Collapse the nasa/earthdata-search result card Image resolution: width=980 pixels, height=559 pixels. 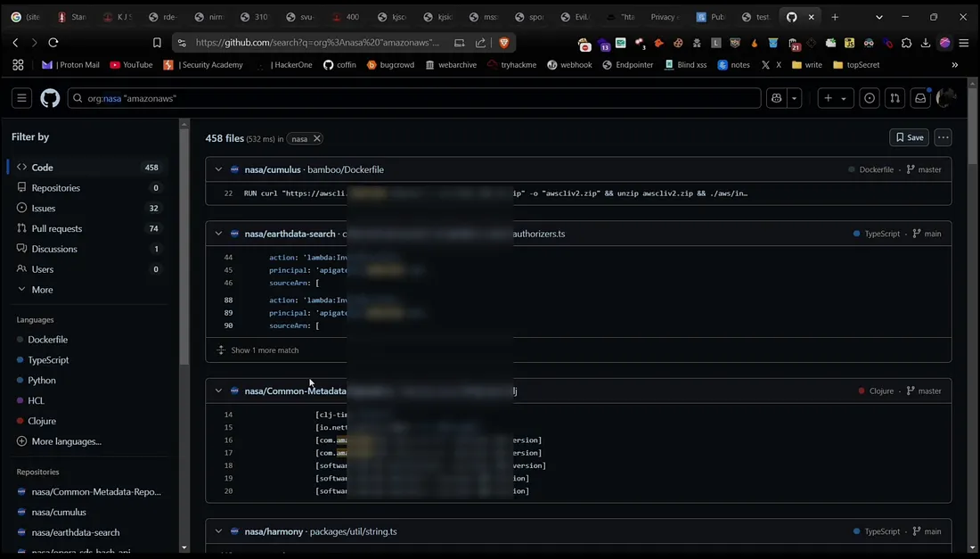[218, 234]
